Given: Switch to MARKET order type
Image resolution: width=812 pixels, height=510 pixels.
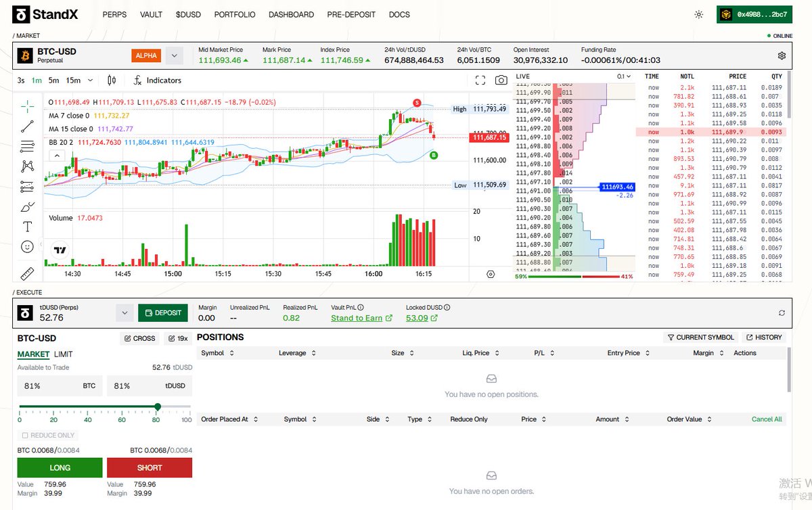Looking at the screenshot, I should (x=33, y=354).
